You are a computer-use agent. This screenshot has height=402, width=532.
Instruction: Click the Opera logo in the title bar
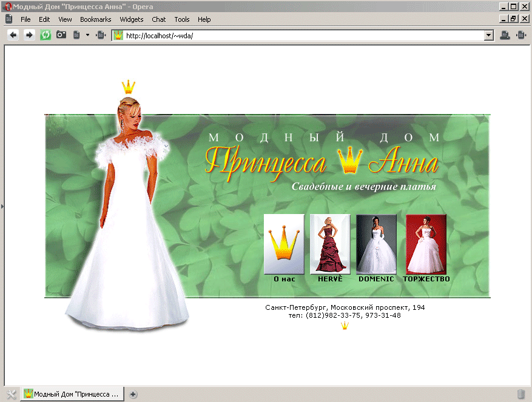click(8, 7)
